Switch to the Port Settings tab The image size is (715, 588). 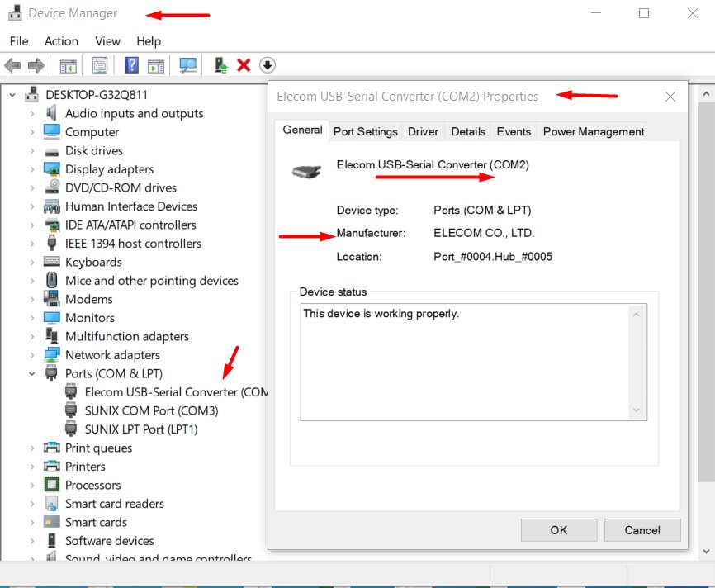coord(365,131)
